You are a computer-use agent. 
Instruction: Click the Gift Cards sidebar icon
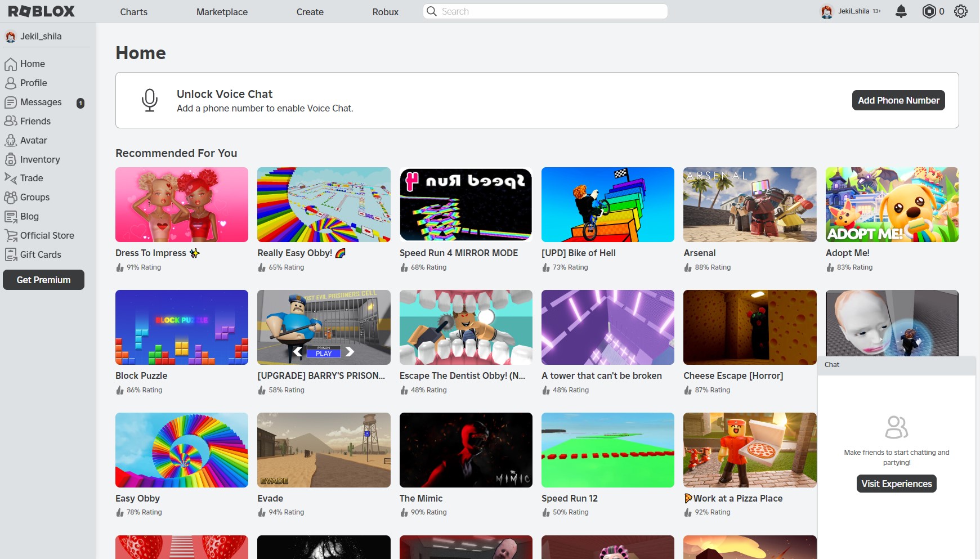pyautogui.click(x=11, y=254)
